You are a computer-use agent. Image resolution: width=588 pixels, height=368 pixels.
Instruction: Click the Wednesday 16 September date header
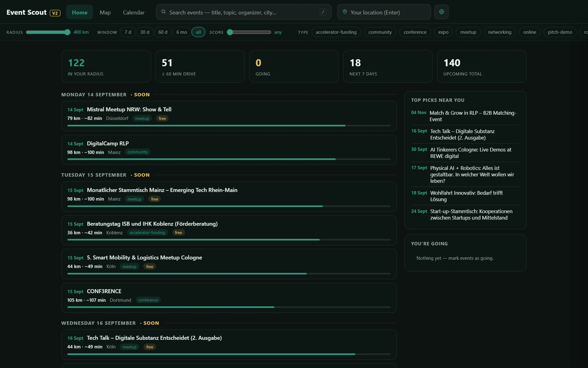[98, 323]
